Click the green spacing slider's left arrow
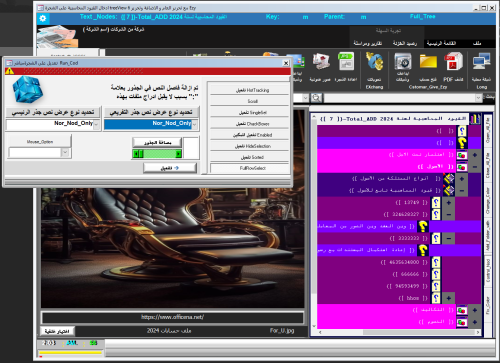 coord(136,154)
